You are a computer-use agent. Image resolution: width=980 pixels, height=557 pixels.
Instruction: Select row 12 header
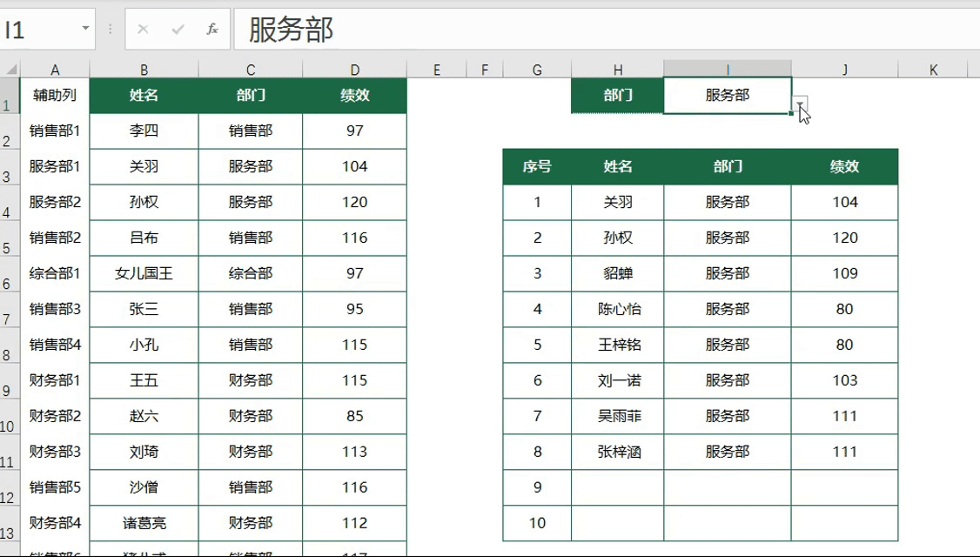(x=10, y=487)
